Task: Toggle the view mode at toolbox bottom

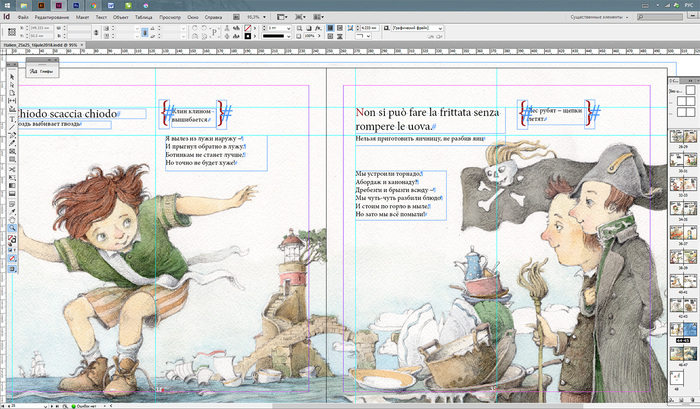Action: (12, 268)
